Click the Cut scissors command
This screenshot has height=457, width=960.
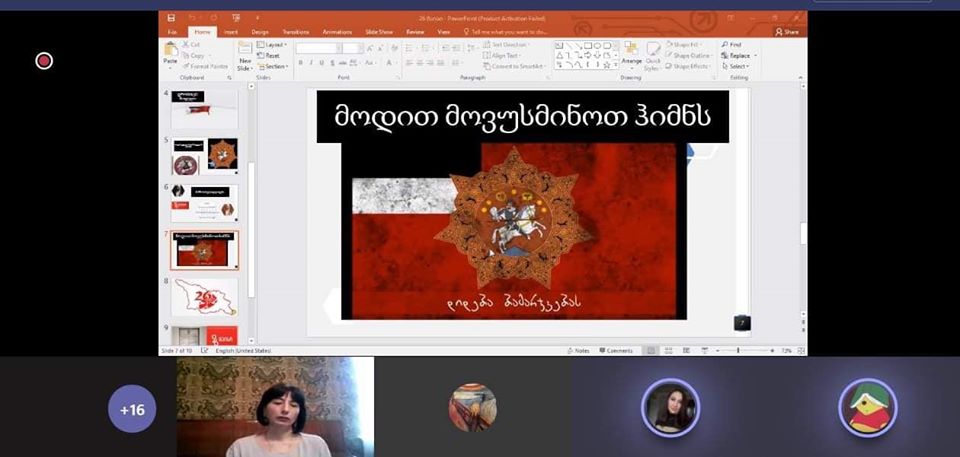pos(190,45)
